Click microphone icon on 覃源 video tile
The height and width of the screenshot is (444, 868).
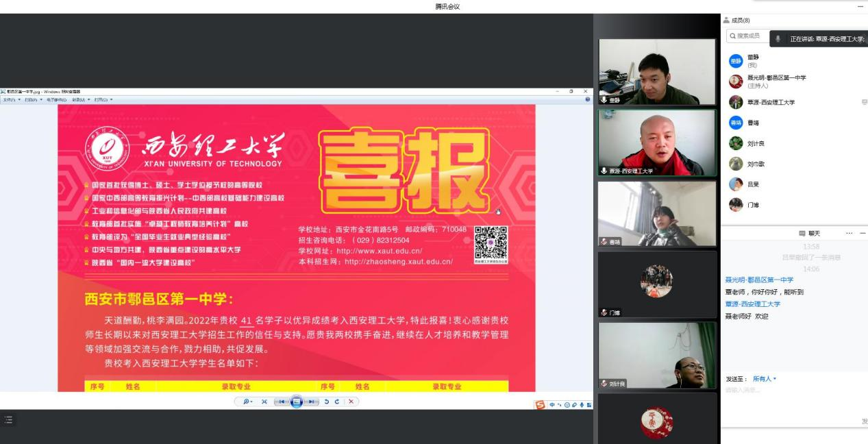604,171
